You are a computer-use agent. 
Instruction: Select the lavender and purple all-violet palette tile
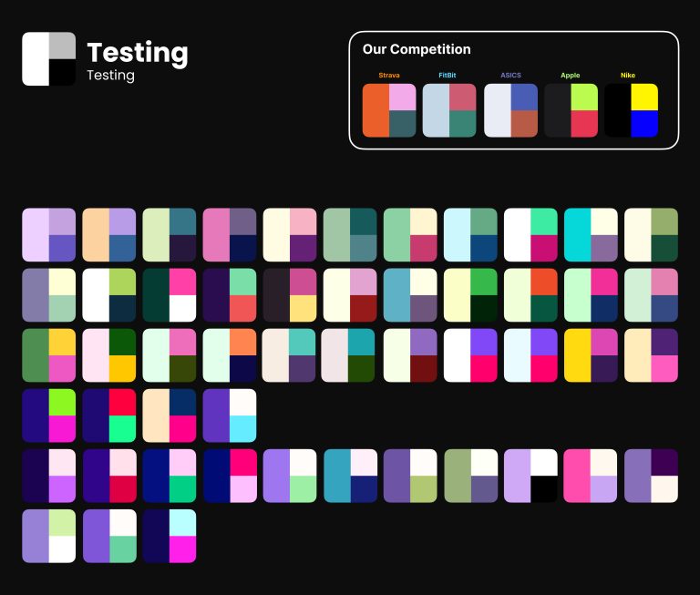click(x=48, y=235)
